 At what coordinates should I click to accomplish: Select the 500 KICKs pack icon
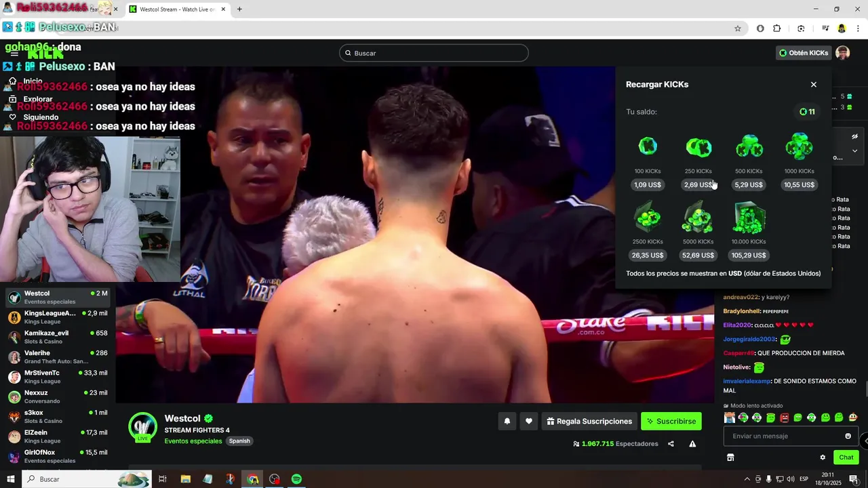(749, 146)
